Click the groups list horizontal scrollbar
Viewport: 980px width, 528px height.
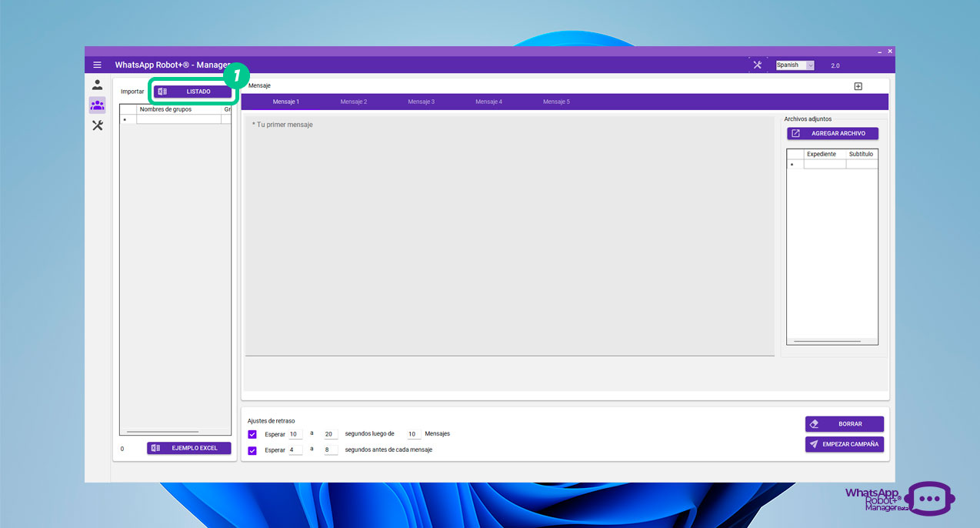click(x=162, y=432)
